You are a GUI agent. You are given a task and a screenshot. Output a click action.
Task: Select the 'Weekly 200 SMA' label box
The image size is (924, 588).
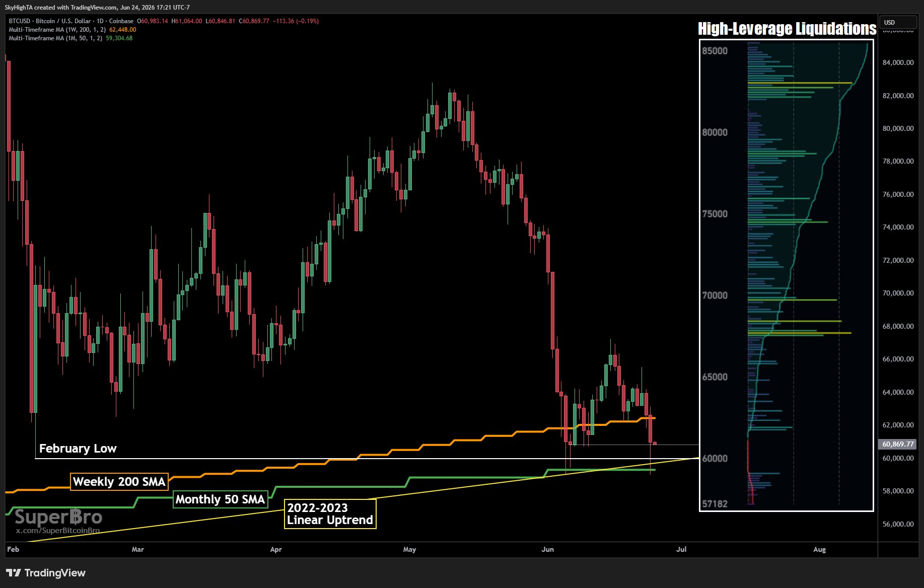click(119, 482)
